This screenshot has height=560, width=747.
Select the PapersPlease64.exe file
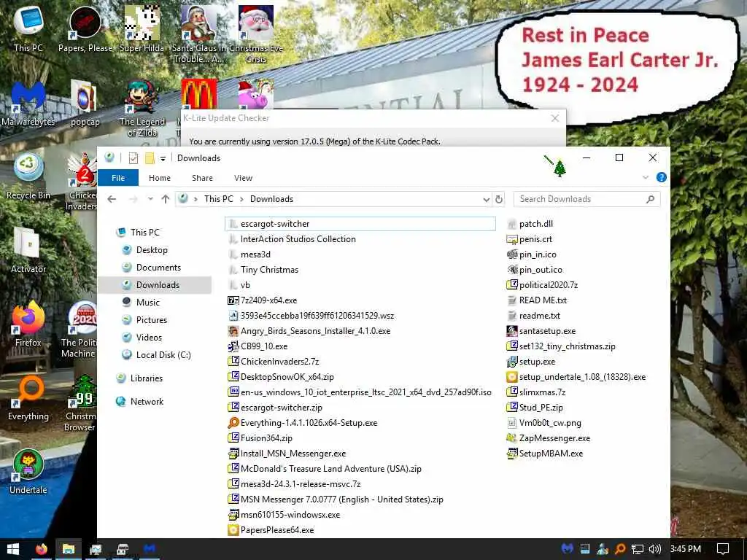pos(271,530)
